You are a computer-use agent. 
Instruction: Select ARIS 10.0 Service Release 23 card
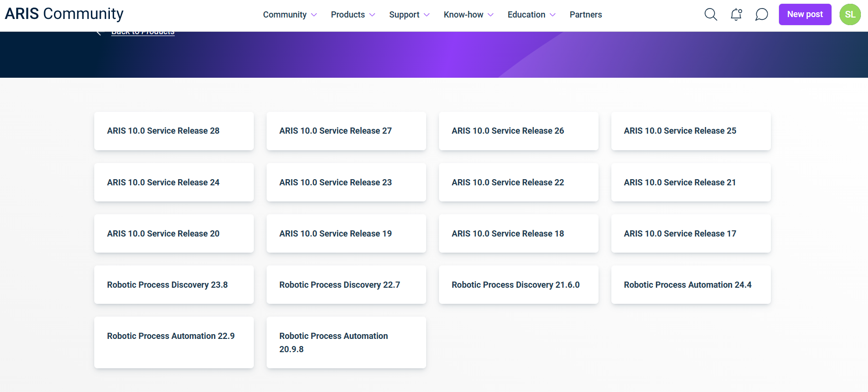pyautogui.click(x=346, y=182)
